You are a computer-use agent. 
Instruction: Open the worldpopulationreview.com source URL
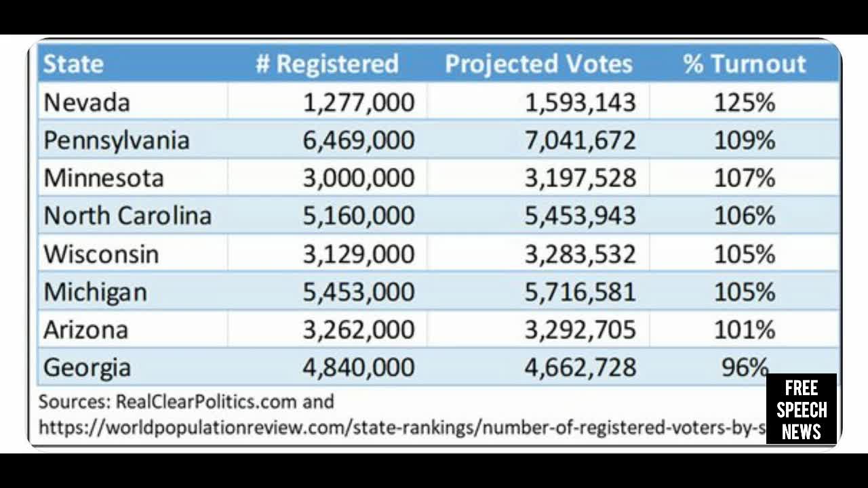point(401,427)
